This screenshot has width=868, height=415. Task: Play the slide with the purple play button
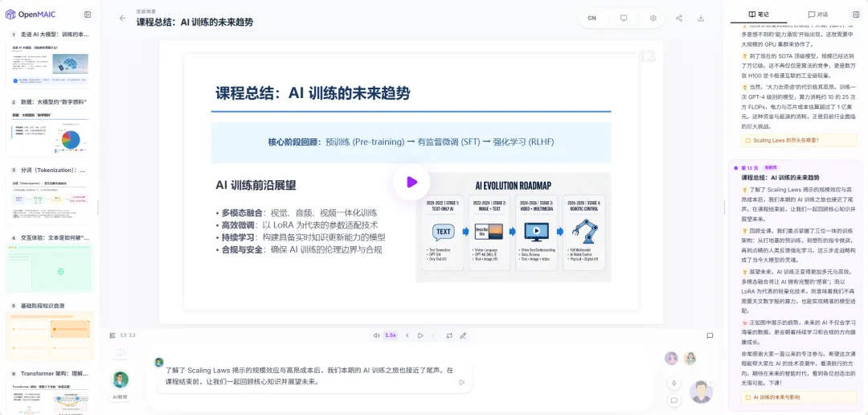(x=411, y=182)
